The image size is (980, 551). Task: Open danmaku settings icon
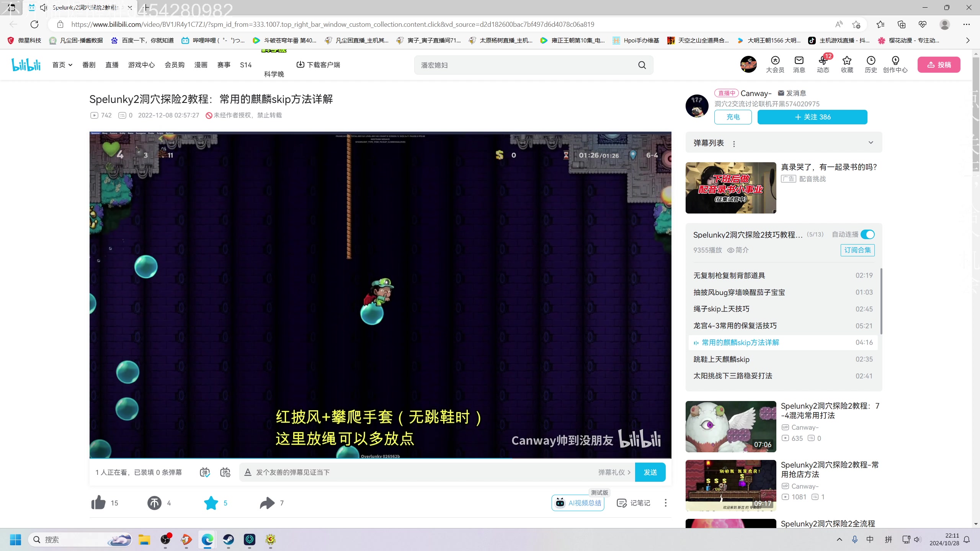click(x=225, y=472)
